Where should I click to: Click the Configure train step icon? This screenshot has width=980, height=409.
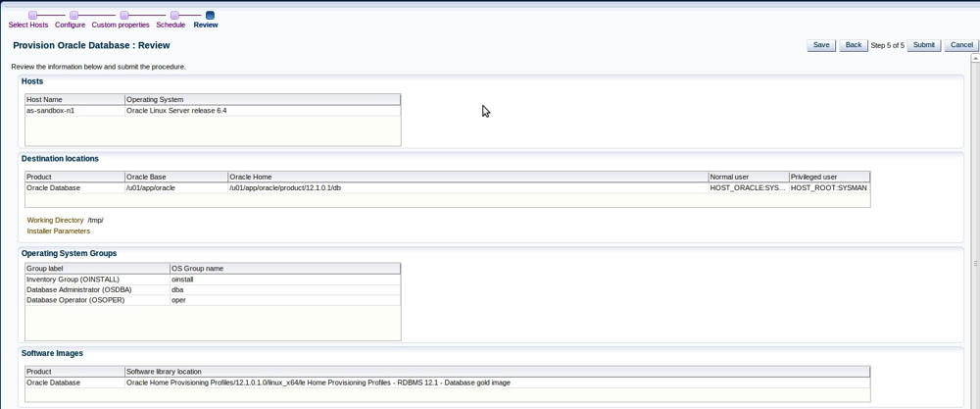(73, 15)
